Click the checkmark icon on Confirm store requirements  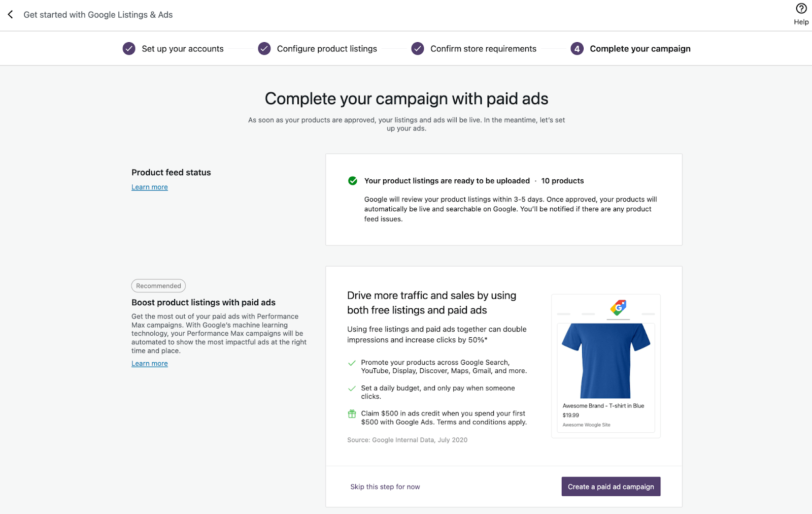417,48
